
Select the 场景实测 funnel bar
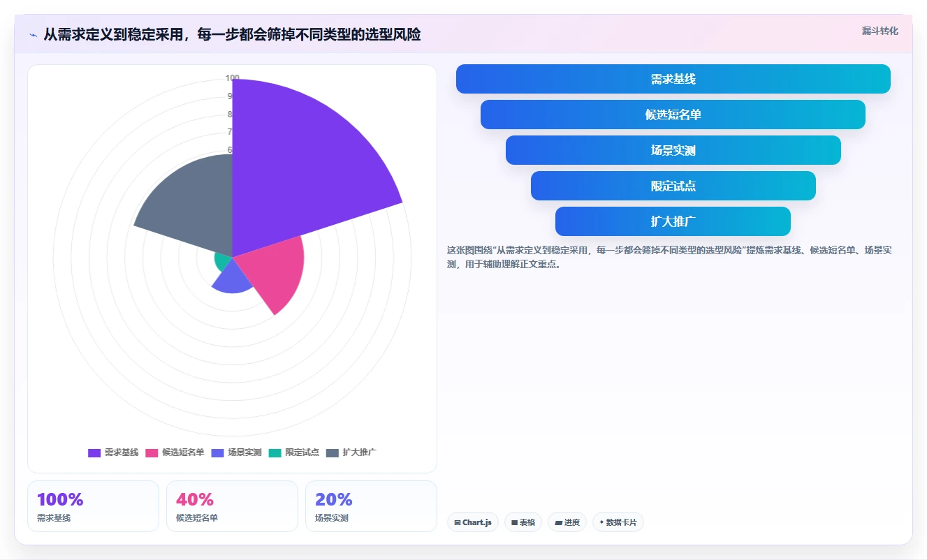(x=673, y=150)
